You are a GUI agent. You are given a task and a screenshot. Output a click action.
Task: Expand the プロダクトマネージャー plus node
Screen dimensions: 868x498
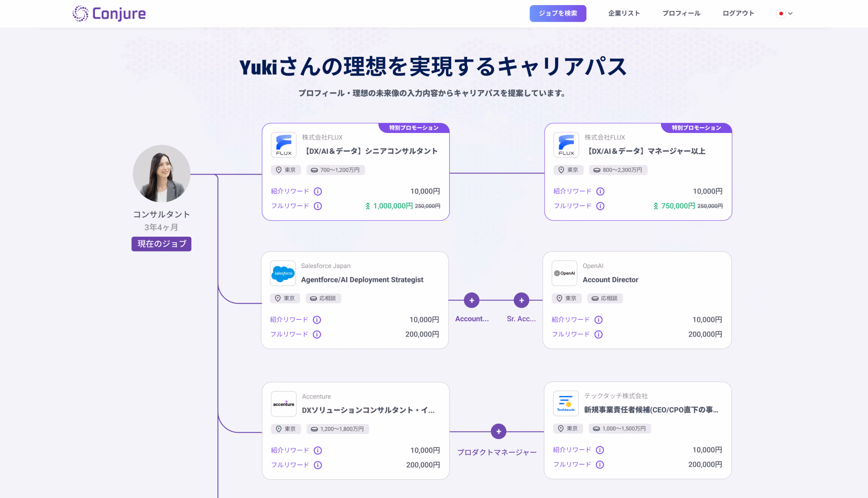click(x=498, y=432)
